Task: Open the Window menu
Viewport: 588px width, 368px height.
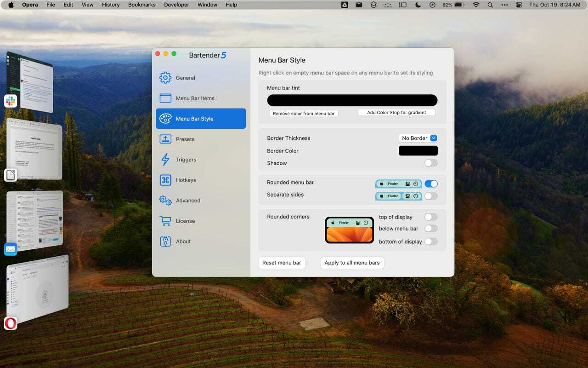Action: [x=207, y=5]
